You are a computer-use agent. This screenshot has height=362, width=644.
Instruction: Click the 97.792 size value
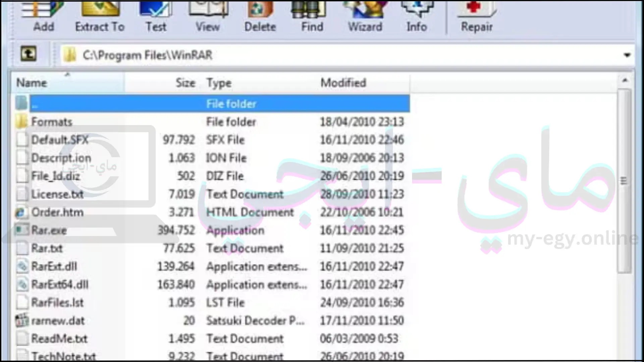[x=178, y=140]
